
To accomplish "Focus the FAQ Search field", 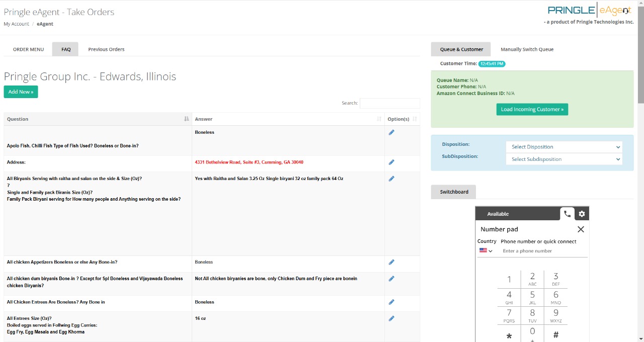I will click(390, 103).
